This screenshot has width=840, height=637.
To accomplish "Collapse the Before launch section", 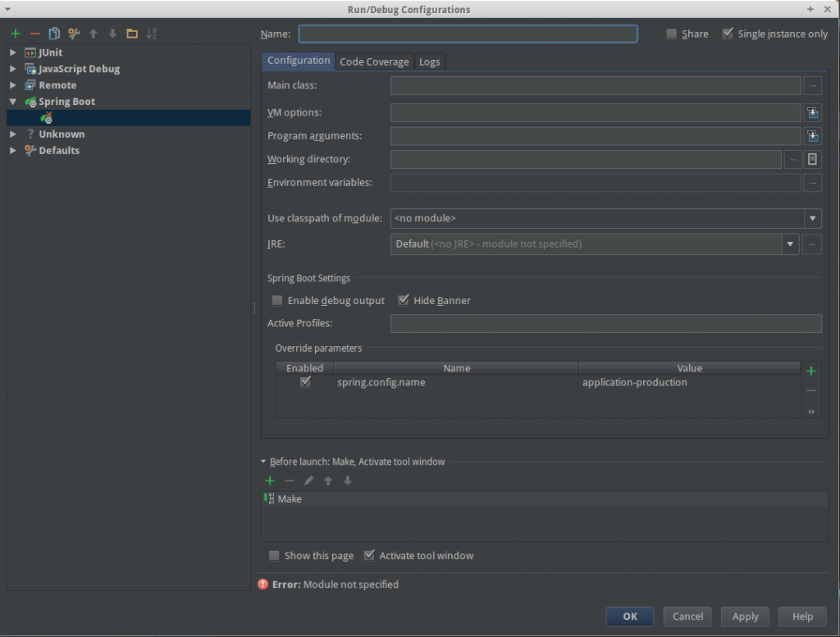I will pyautogui.click(x=263, y=462).
